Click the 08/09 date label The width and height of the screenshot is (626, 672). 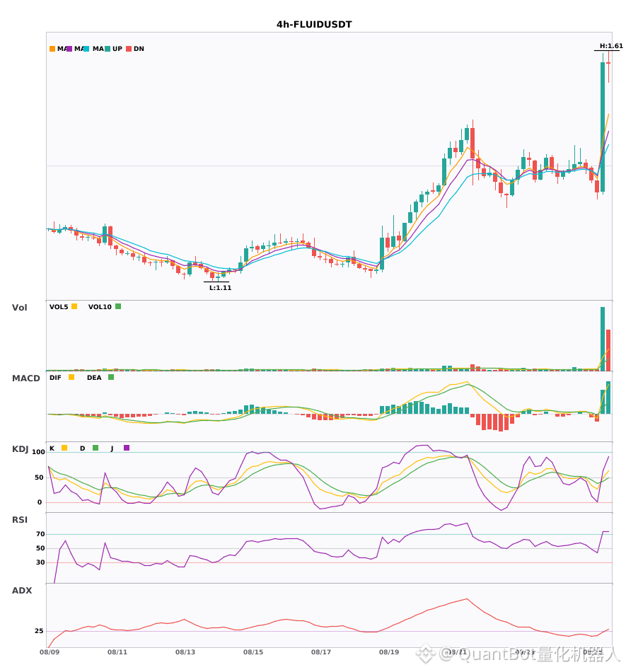[x=50, y=652]
